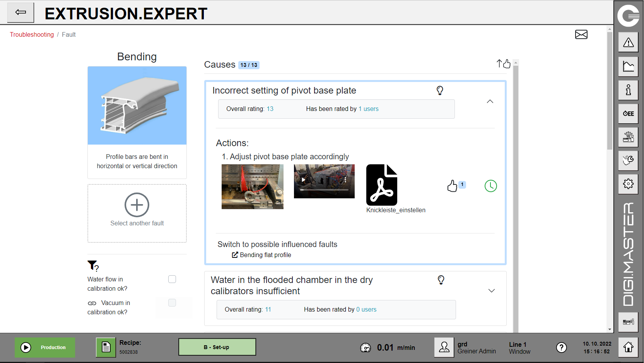This screenshot has height=363, width=644.
Task: Like the adjust pivot base plate action
Action: click(x=452, y=186)
